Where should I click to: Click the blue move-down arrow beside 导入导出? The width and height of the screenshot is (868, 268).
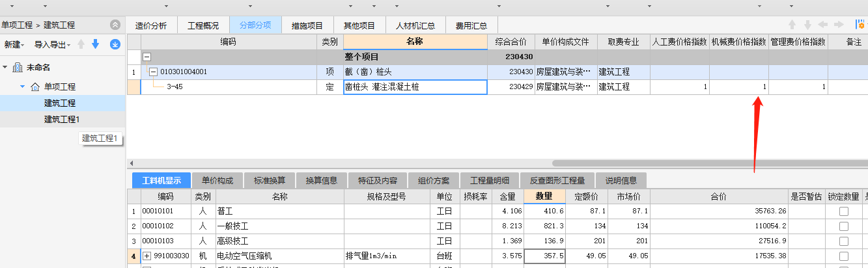(95, 44)
